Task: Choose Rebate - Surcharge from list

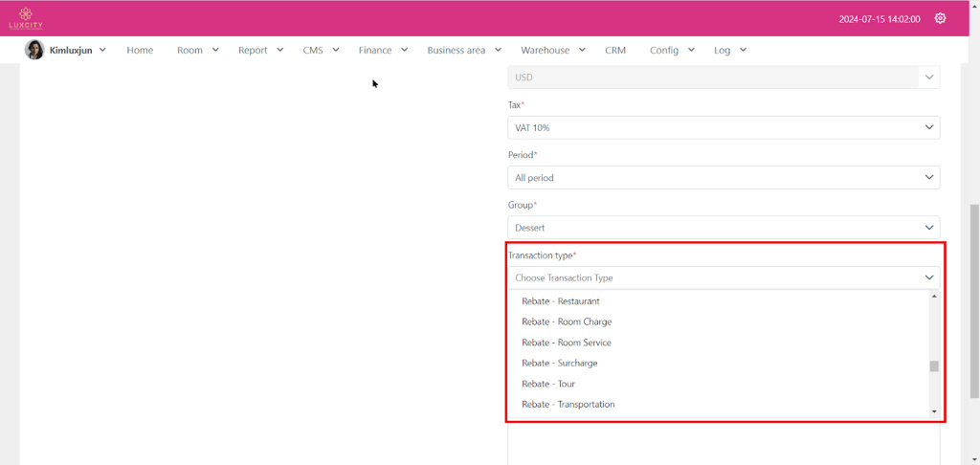Action: pos(560,363)
